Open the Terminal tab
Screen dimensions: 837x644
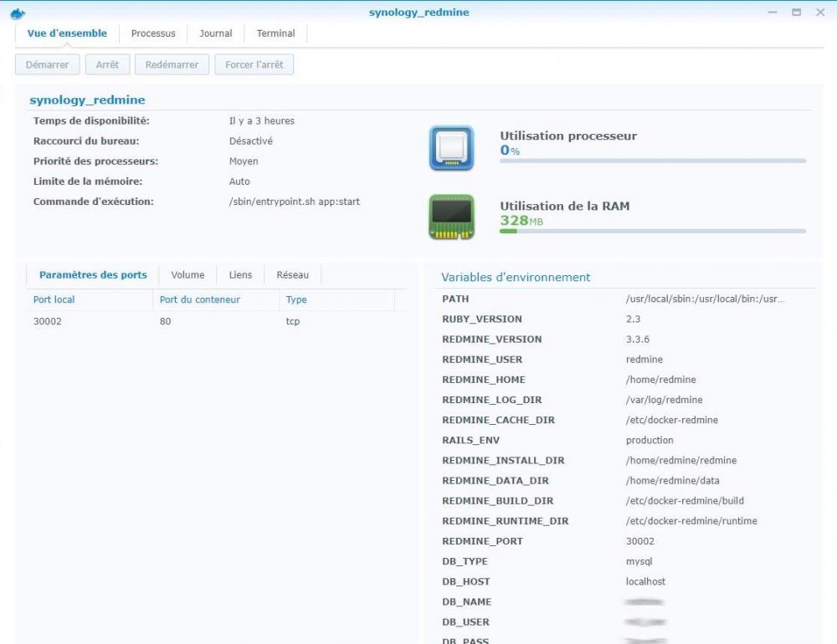coord(275,33)
